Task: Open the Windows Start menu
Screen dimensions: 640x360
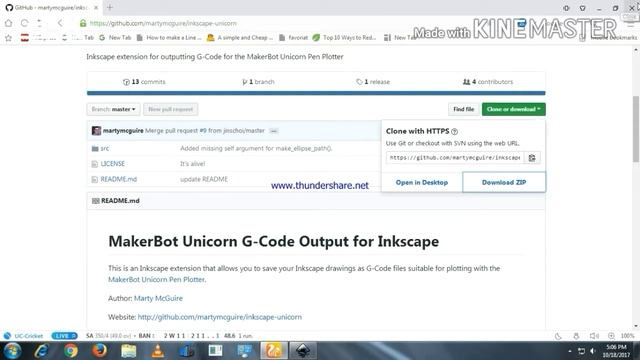Action: pos(12,351)
